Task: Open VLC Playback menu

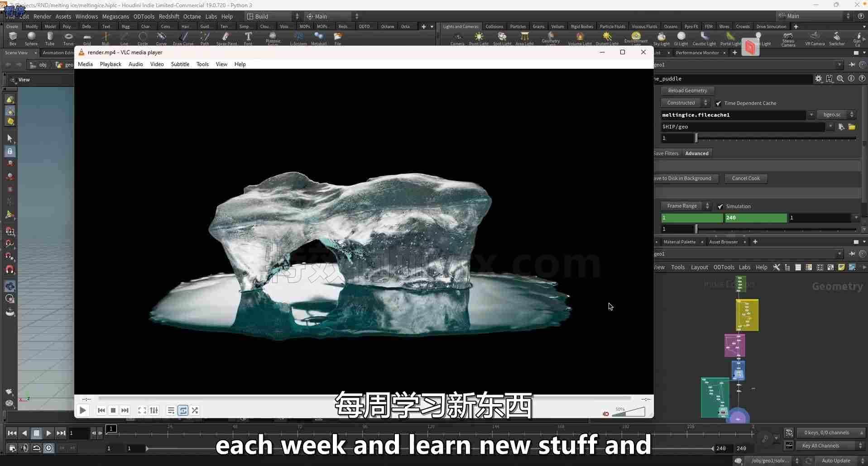Action: (110, 64)
